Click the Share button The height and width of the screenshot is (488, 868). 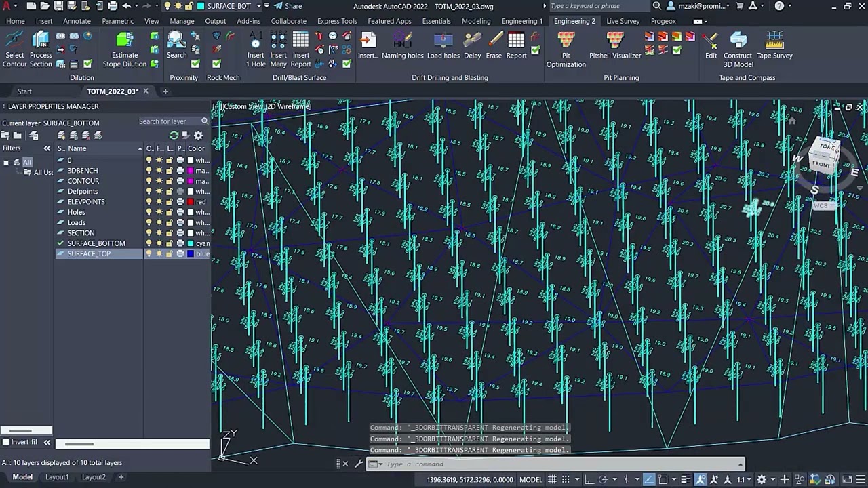click(288, 6)
